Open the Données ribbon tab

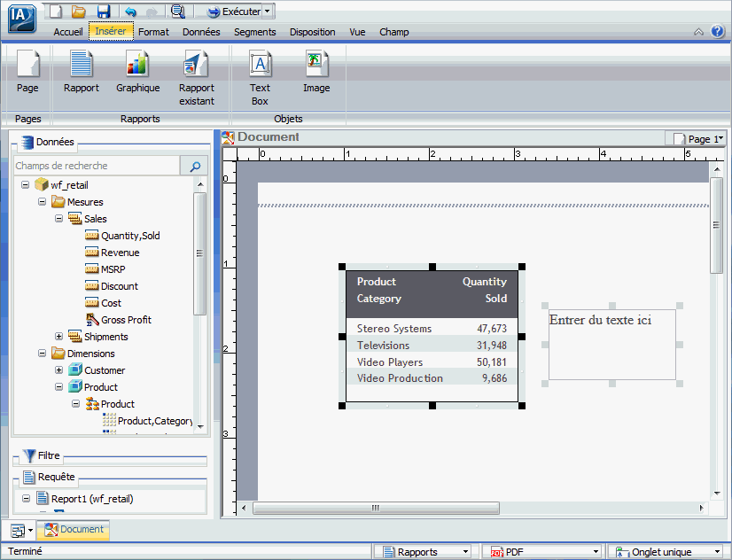point(201,32)
